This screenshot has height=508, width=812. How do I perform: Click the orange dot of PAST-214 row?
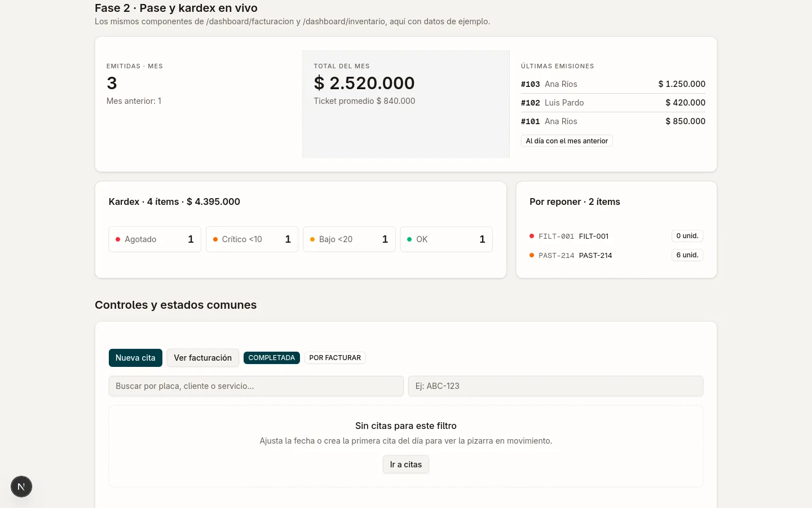(x=532, y=255)
